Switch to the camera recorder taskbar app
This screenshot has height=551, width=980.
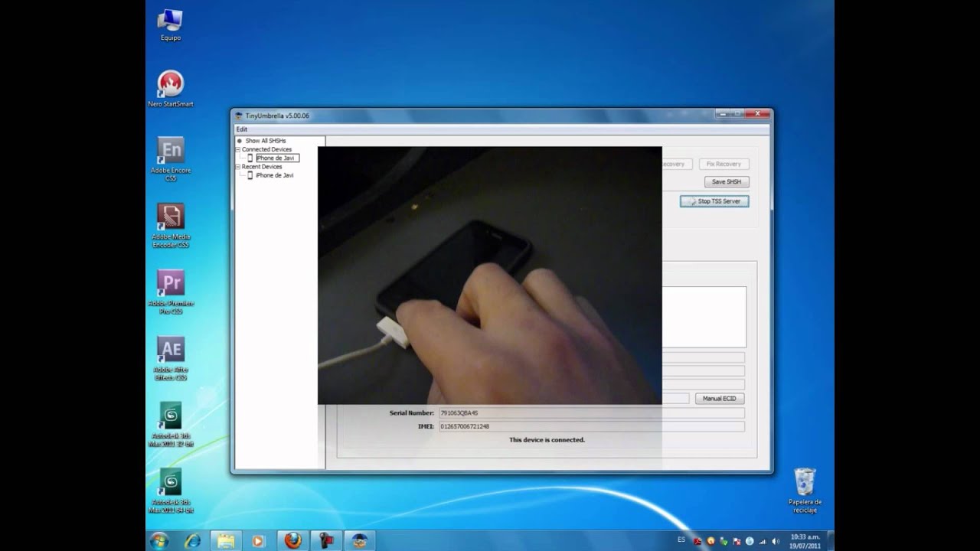pyautogui.click(x=326, y=540)
